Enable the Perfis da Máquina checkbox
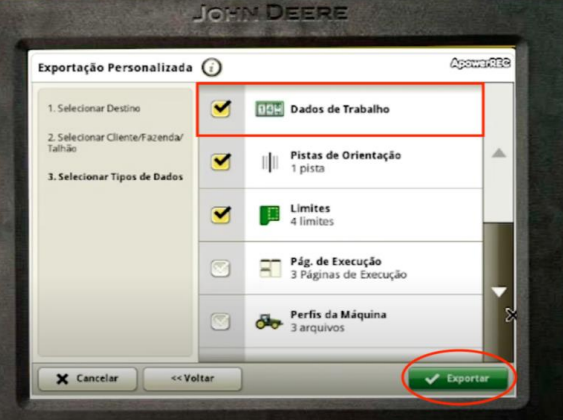 pos(220,321)
